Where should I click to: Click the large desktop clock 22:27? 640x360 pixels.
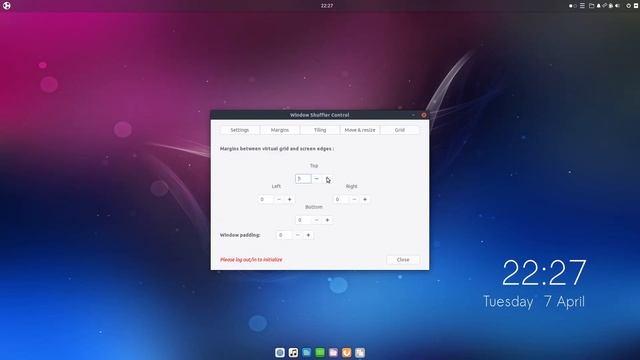[544, 273]
